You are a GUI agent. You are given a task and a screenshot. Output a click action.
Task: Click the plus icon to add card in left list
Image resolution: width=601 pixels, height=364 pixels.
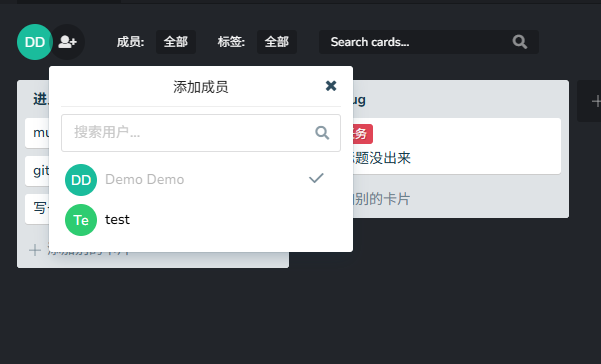(35, 251)
